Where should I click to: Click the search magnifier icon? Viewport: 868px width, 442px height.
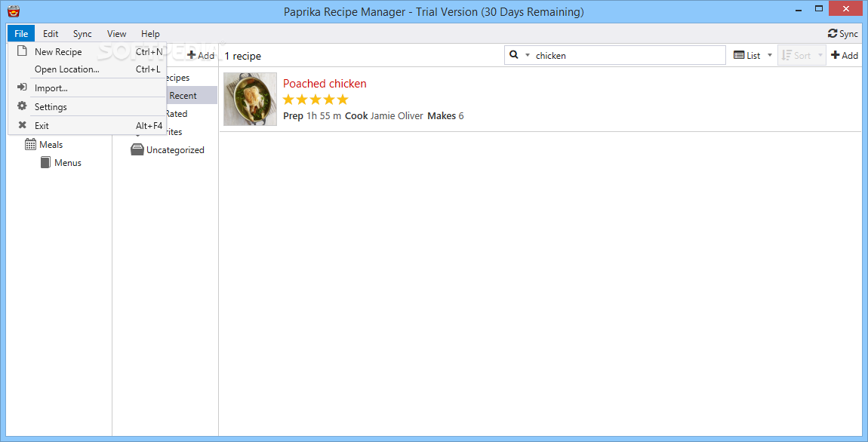(x=514, y=55)
